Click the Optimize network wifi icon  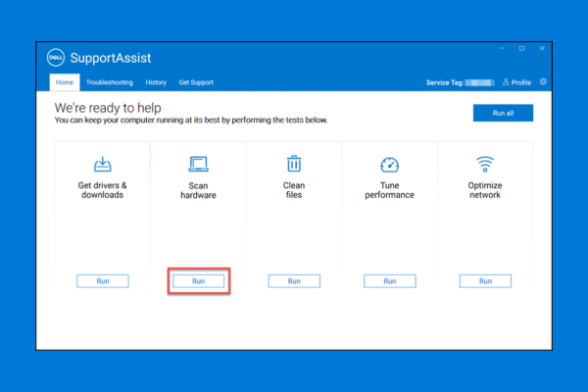pos(485,164)
